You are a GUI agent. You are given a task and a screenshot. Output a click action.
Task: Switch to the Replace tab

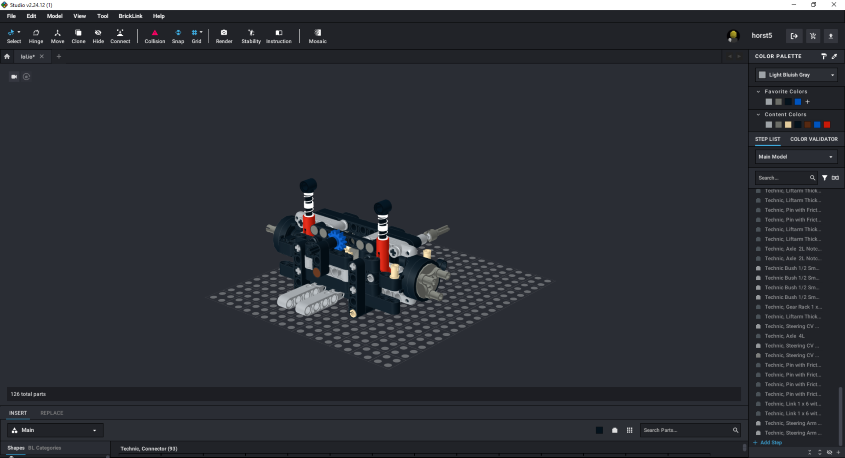pos(52,412)
